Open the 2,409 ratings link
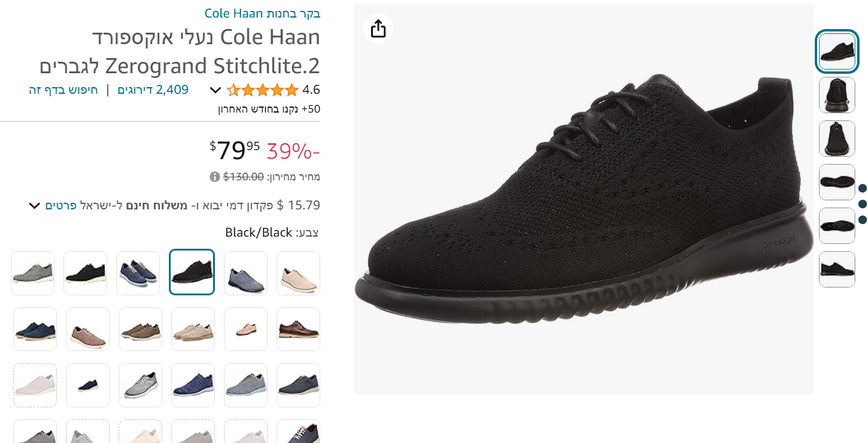This screenshot has height=443, width=868. point(153,90)
